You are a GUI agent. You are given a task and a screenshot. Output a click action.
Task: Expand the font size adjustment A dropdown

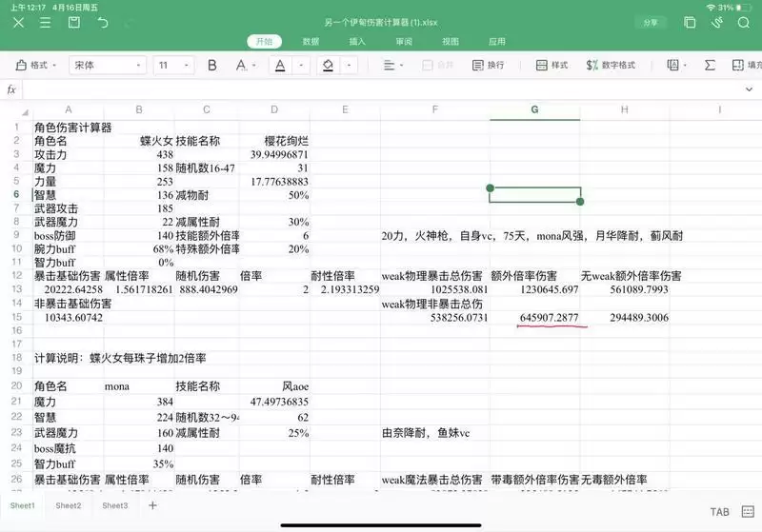[247, 65]
